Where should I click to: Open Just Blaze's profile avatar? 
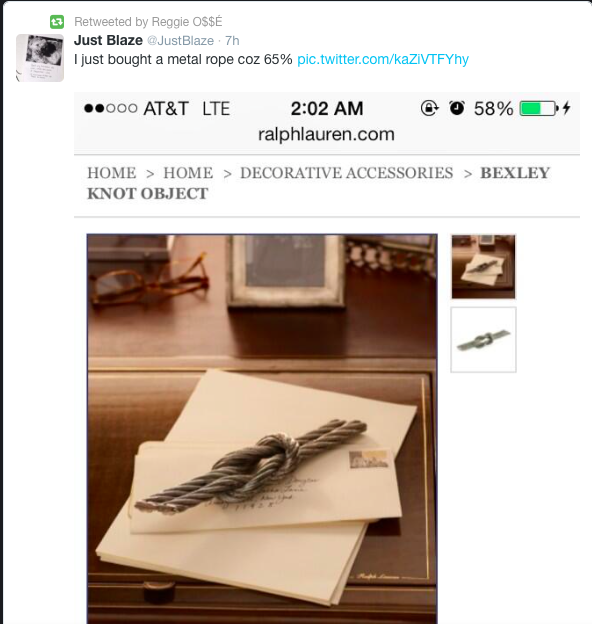(40, 58)
